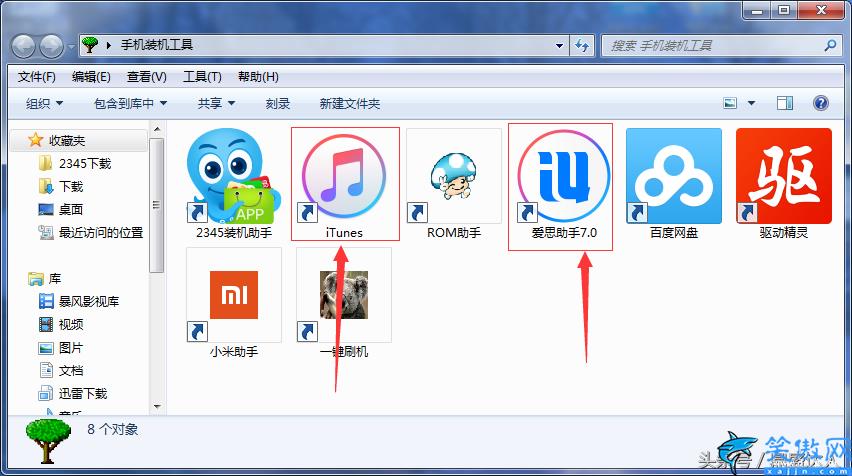Select the ROM助手 mushroom icon
This screenshot has width=852, height=476.
(x=454, y=176)
